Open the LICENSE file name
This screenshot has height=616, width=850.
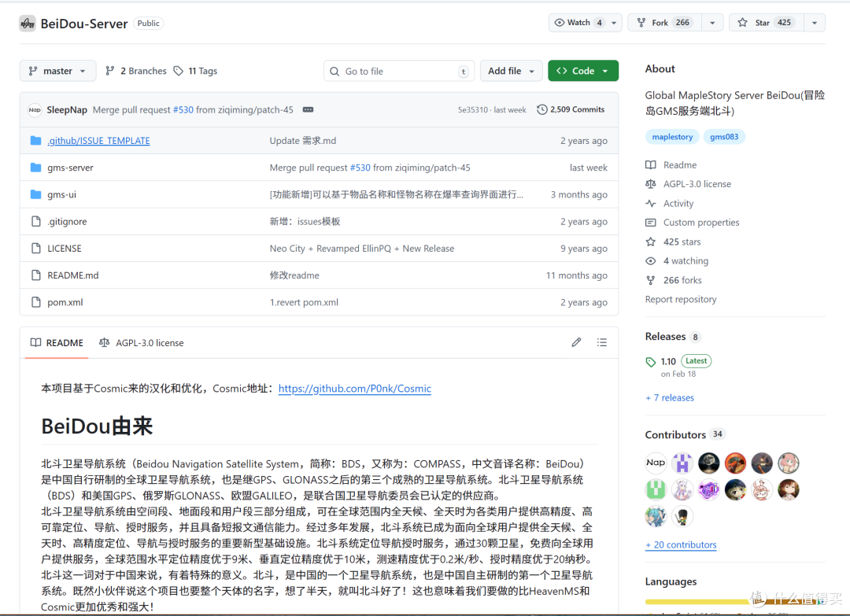tap(65, 248)
